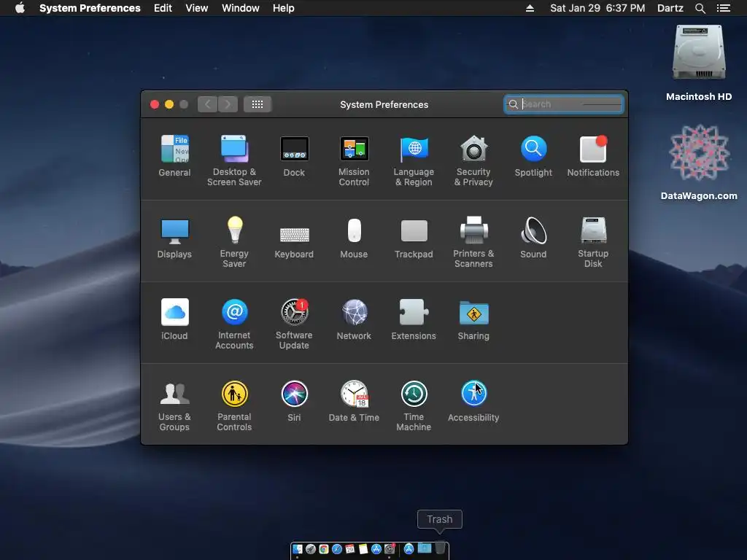
Task: Open the Dock preferences pane
Action: click(294, 156)
